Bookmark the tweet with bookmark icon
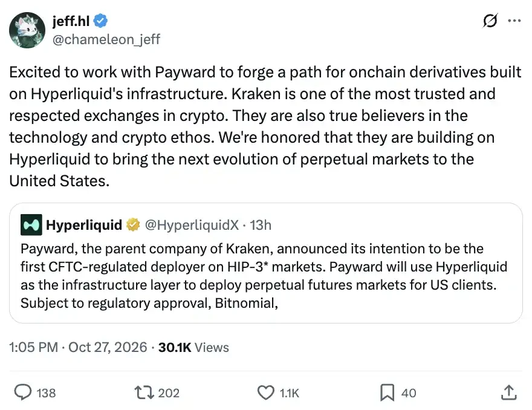This screenshot has height=410, width=532. [387, 392]
